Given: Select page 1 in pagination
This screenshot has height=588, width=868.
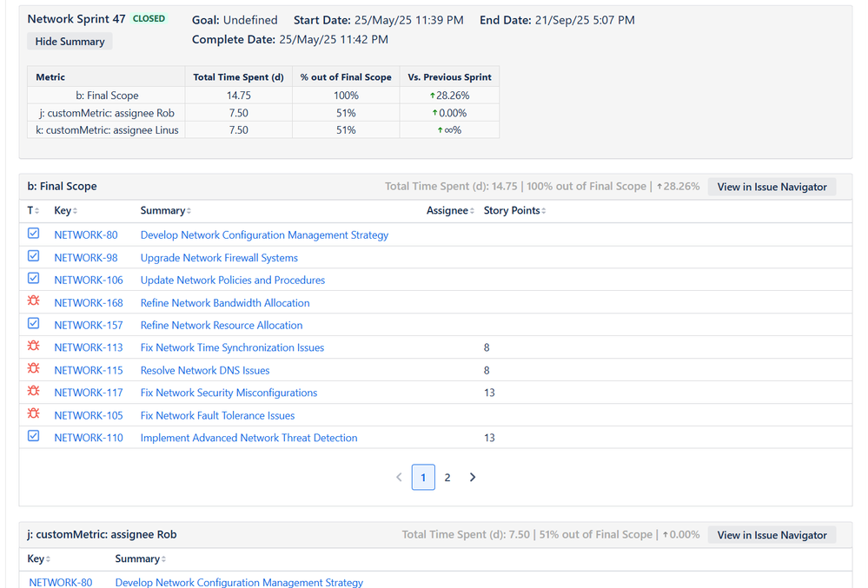Looking at the screenshot, I should 423,478.
